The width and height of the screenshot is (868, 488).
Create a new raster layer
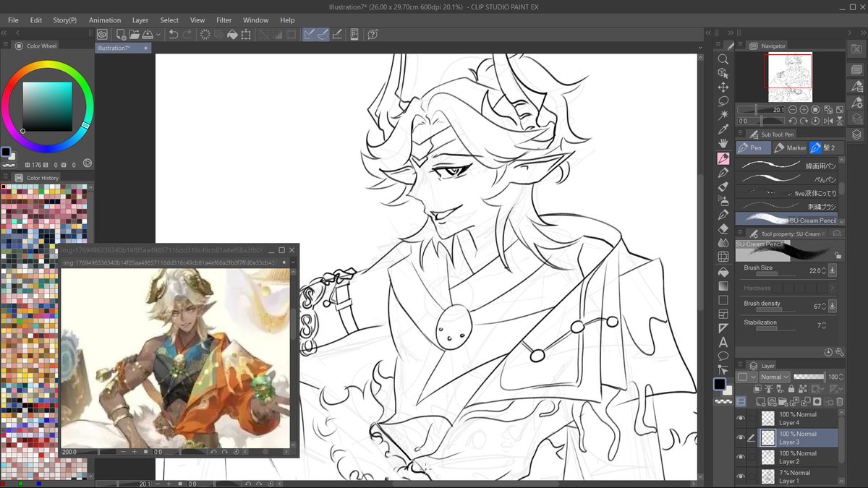[x=761, y=401]
